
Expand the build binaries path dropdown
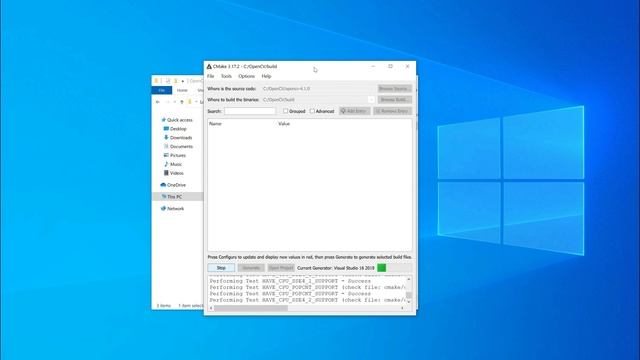[371, 100]
